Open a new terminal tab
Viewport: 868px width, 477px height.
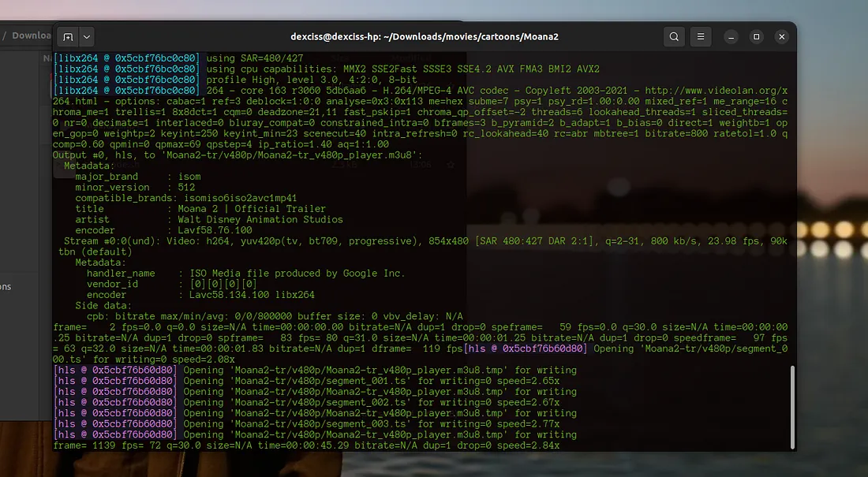point(68,37)
